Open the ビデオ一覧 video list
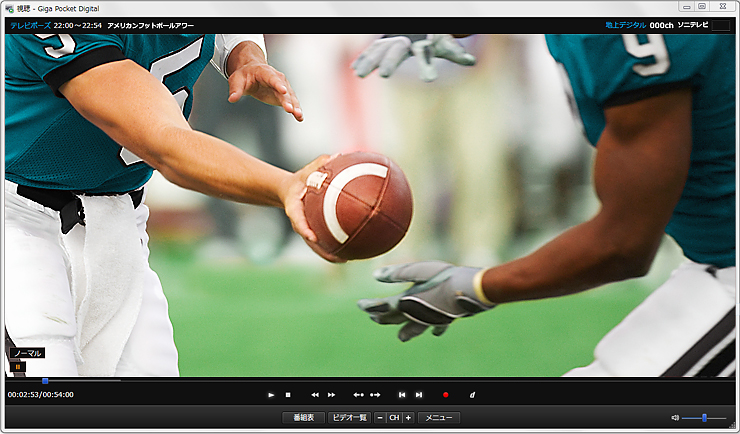 pyautogui.click(x=349, y=417)
